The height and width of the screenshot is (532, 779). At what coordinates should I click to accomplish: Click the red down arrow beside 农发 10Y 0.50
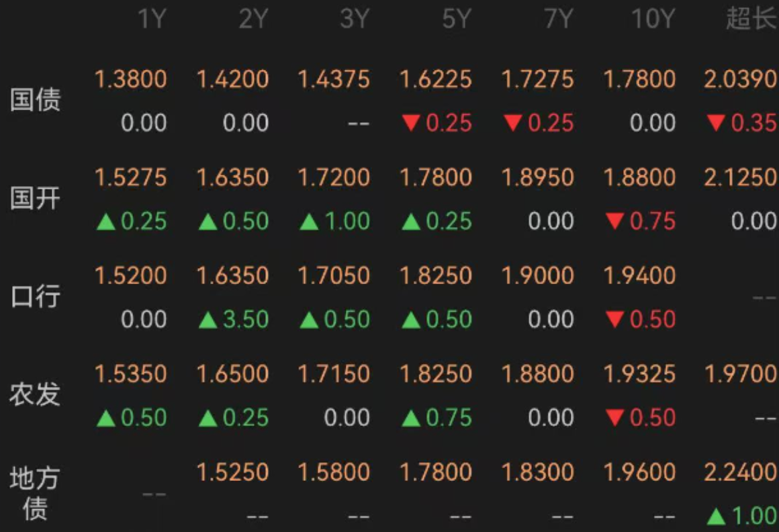pos(615,418)
